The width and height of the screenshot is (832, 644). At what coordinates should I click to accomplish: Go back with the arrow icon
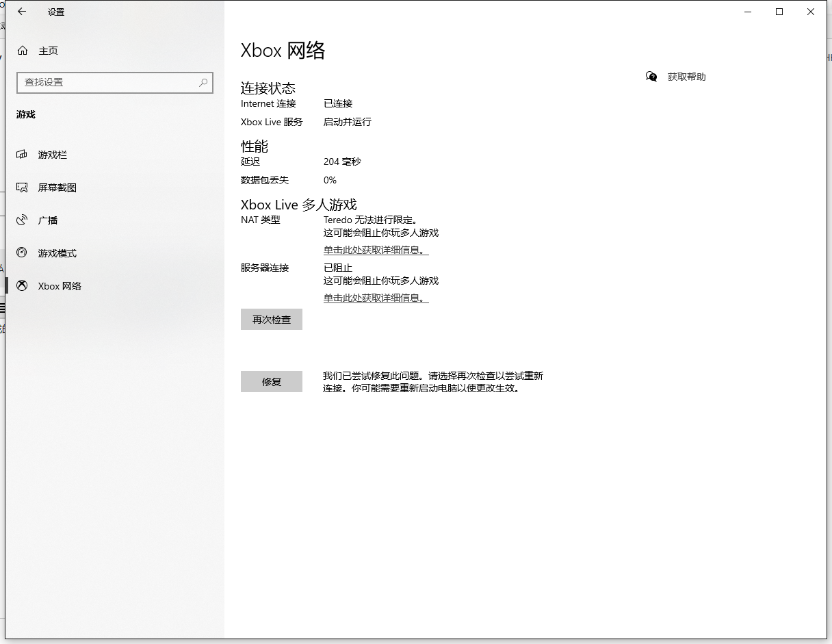point(22,12)
